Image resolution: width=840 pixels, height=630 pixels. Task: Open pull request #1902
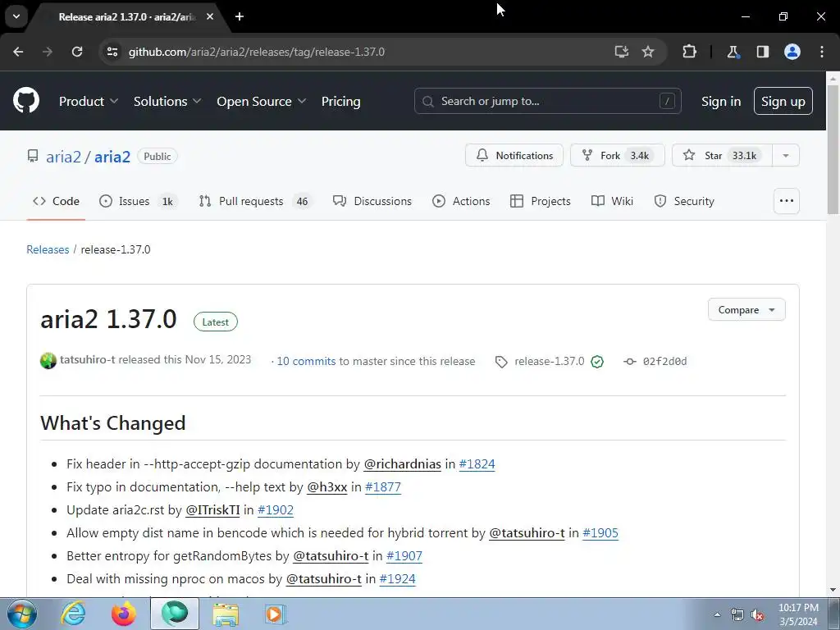click(x=276, y=510)
